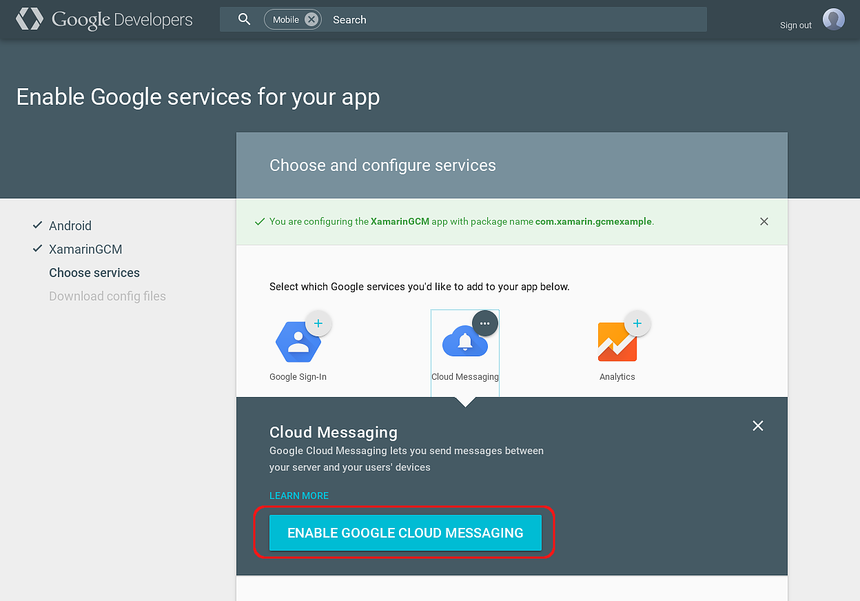The width and height of the screenshot is (860, 601).
Task: Click ENABLE GOOGLE CLOUD MESSAGING
Action: click(404, 534)
